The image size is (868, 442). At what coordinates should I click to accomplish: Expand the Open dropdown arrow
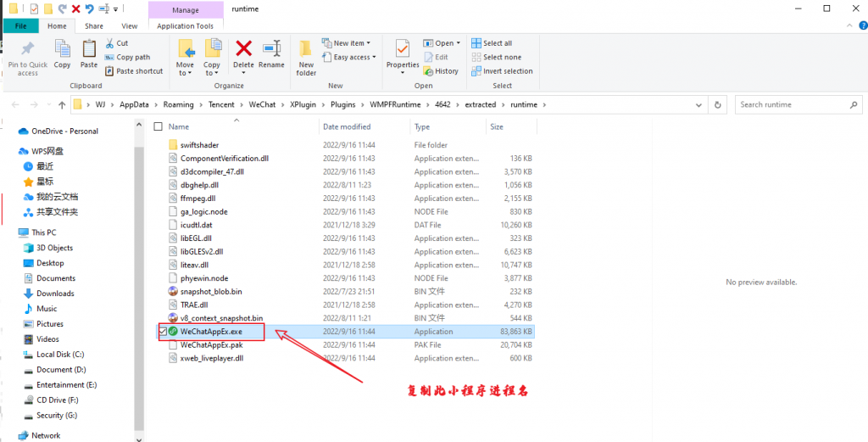(458, 43)
